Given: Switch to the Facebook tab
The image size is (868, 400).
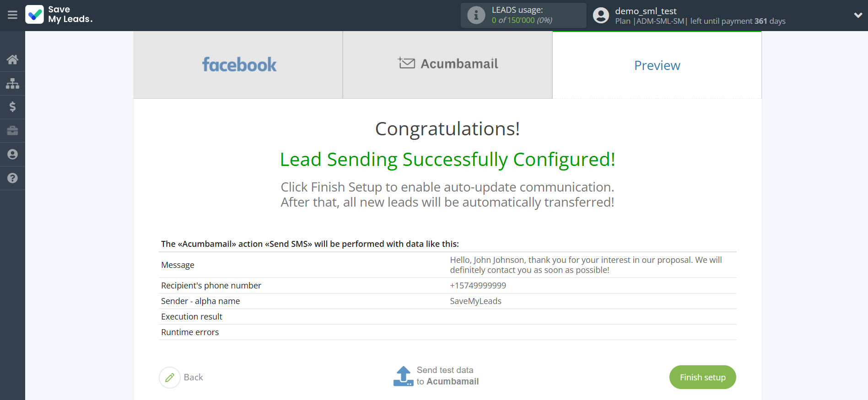Looking at the screenshot, I should click(238, 65).
